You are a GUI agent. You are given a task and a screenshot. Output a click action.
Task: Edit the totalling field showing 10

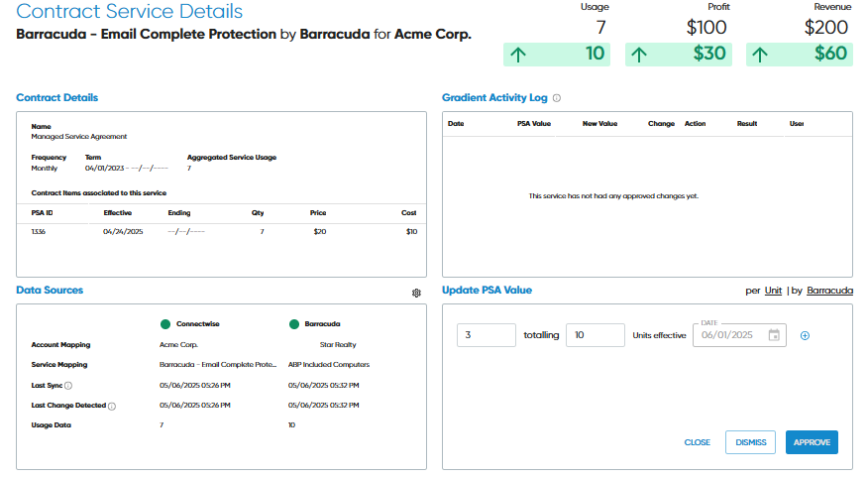click(x=596, y=335)
